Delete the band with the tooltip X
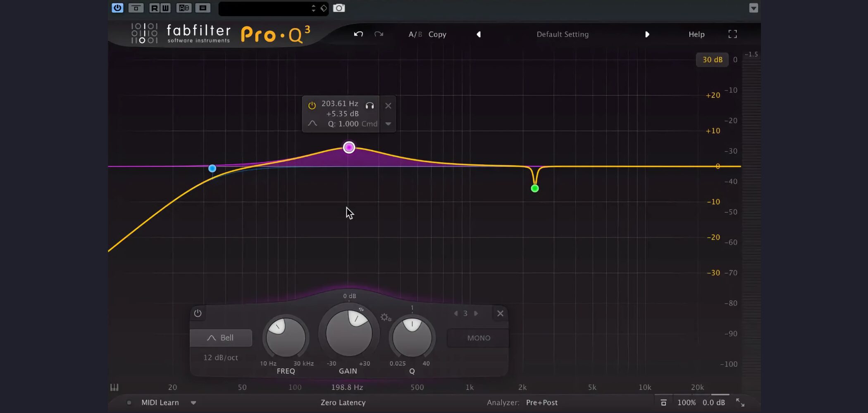868x413 pixels. (388, 106)
